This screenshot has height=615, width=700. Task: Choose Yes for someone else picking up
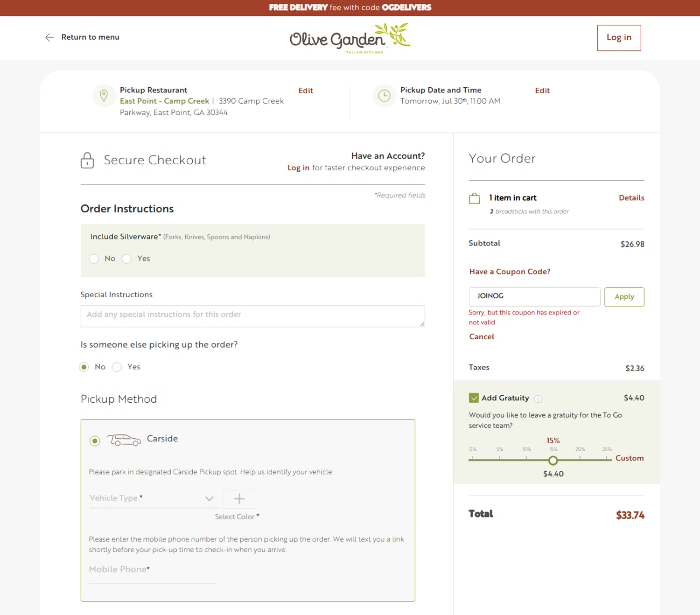point(117,367)
